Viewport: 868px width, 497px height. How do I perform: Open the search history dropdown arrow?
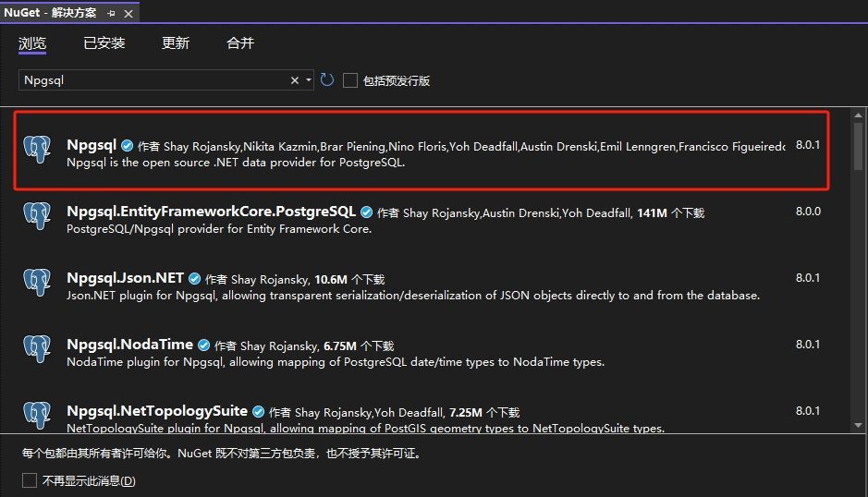click(309, 80)
